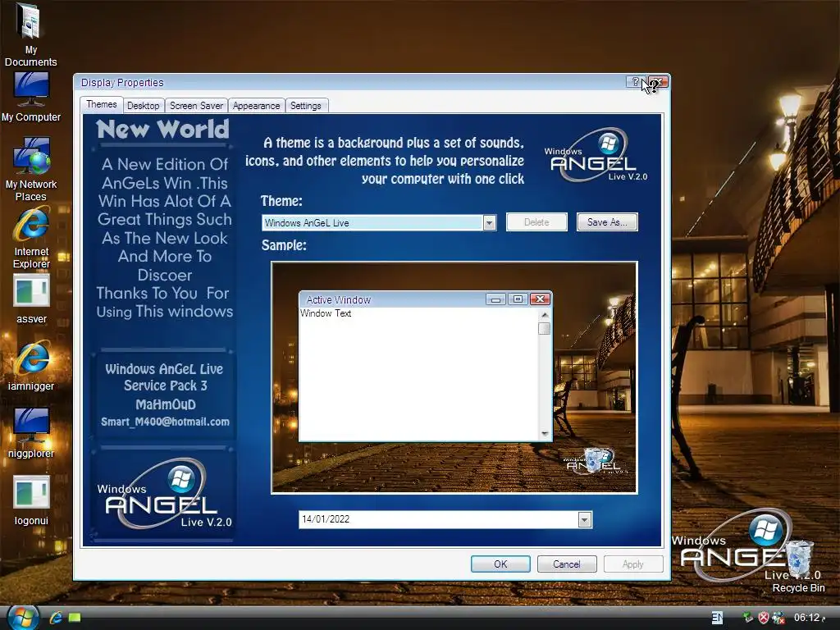
Task: Click the Safely Remove Hardware tray icon
Action: pyautogui.click(x=748, y=618)
